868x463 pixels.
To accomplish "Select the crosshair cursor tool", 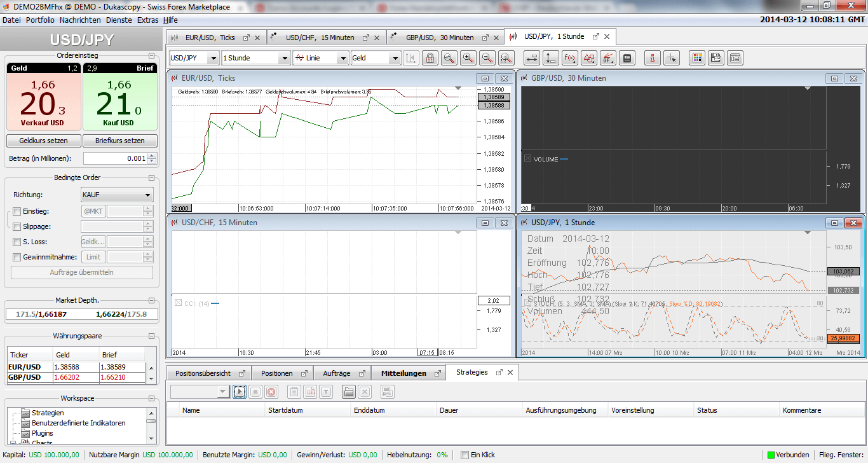I will coord(672,58).
